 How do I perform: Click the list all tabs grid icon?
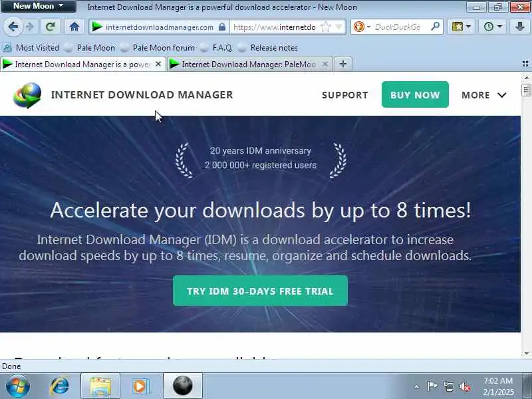click(525, 64)
